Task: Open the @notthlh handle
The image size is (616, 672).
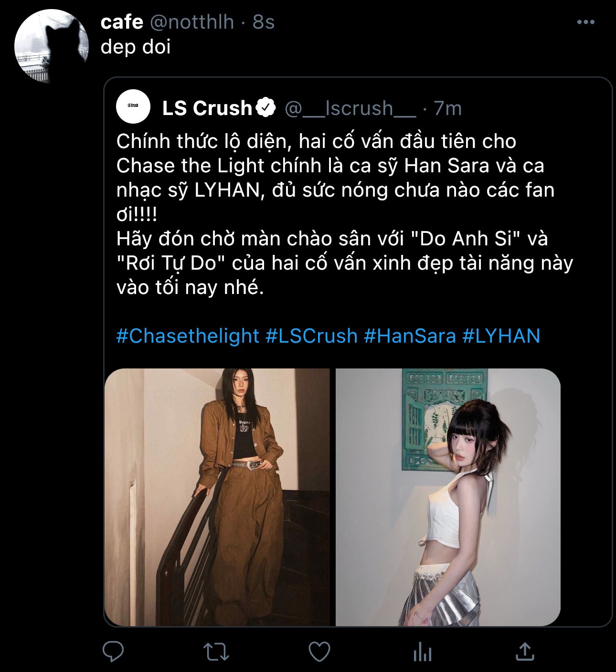Action: click(x=192, y=22)
